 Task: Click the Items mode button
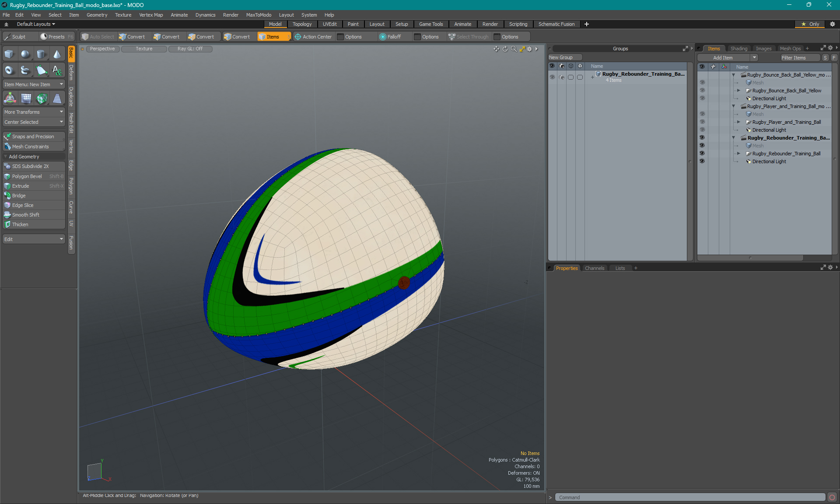tap(273, 37)
